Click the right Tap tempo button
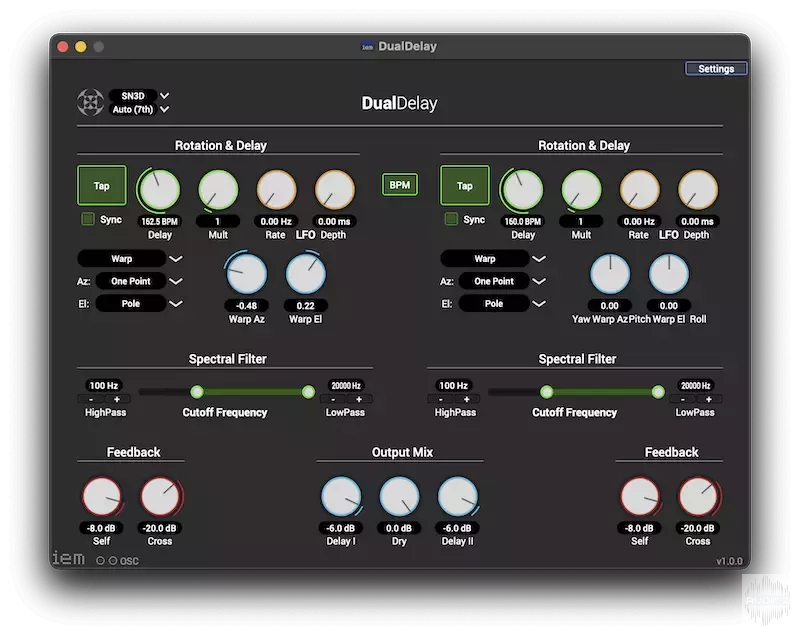 (x=464, y=186)
